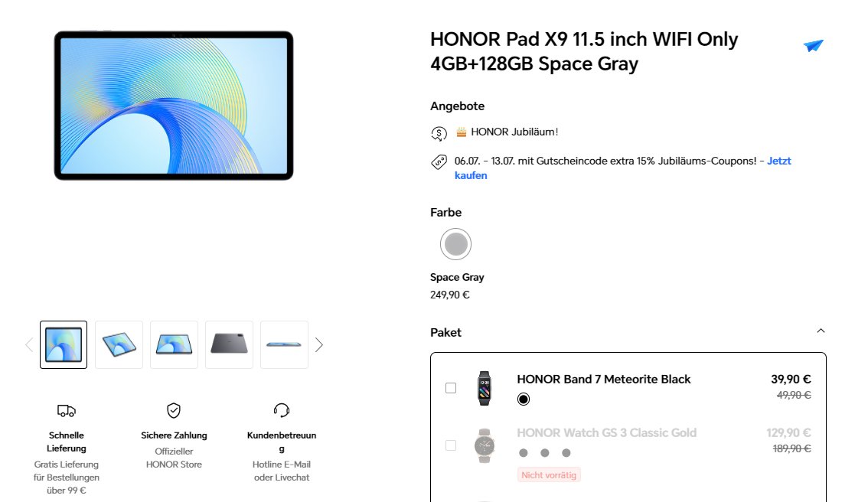Select the tablet back view thumbnail
868x502 pixels.
click(x=229, y=345)
